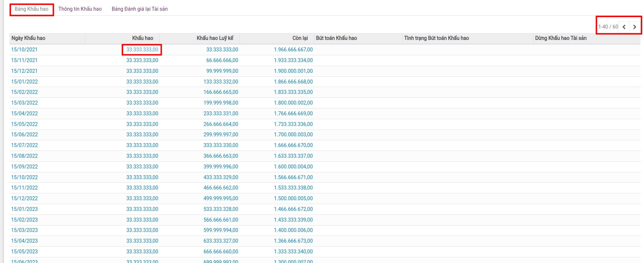Click remaining value 1.500.000.005,00
The image size is (644, 263).
pos(293,198)
